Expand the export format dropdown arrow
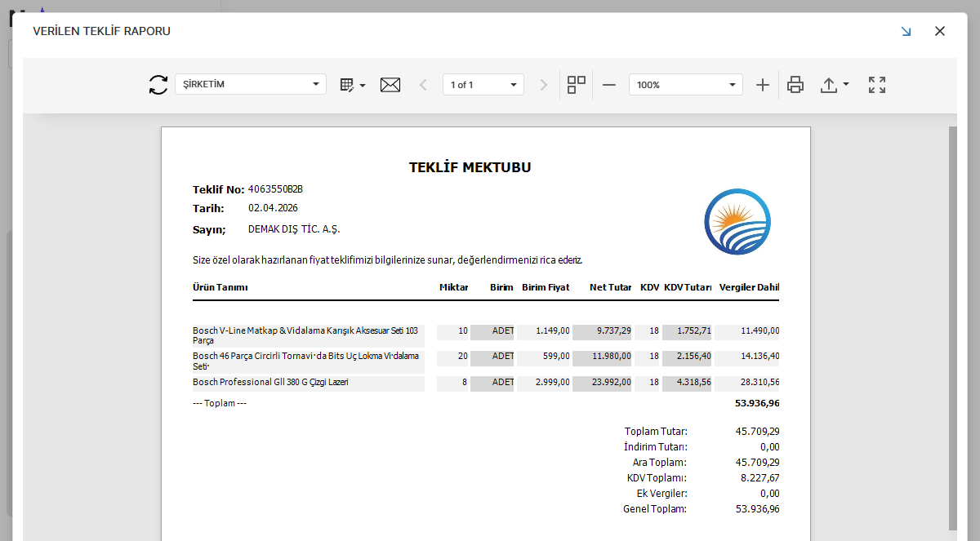Image resolution: width=980 pixels, height=541 pixels. pyautogui.click(x=846, y=85)
